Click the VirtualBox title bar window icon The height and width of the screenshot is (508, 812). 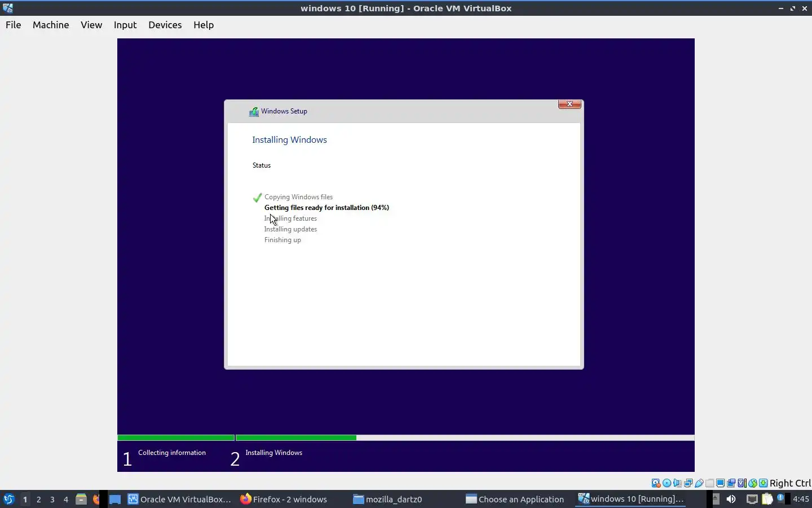click(8, 8)
